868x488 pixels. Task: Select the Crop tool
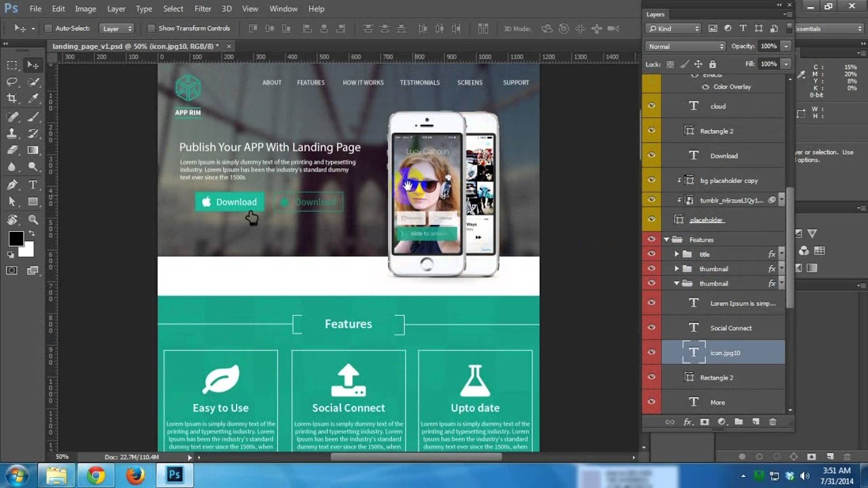pos(11,98)
